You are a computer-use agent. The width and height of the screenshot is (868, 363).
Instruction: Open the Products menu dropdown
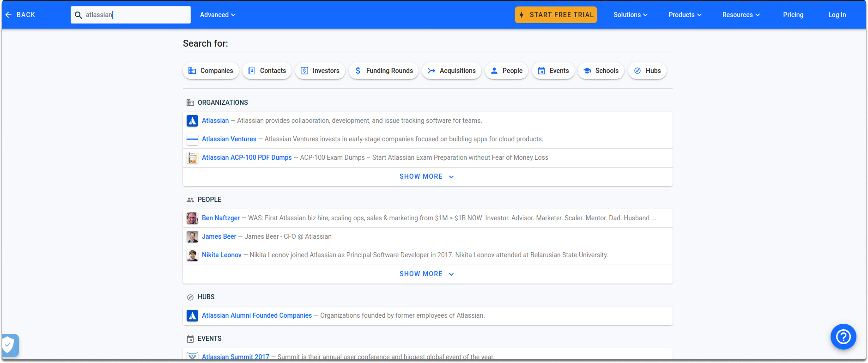tap(685, 15)
